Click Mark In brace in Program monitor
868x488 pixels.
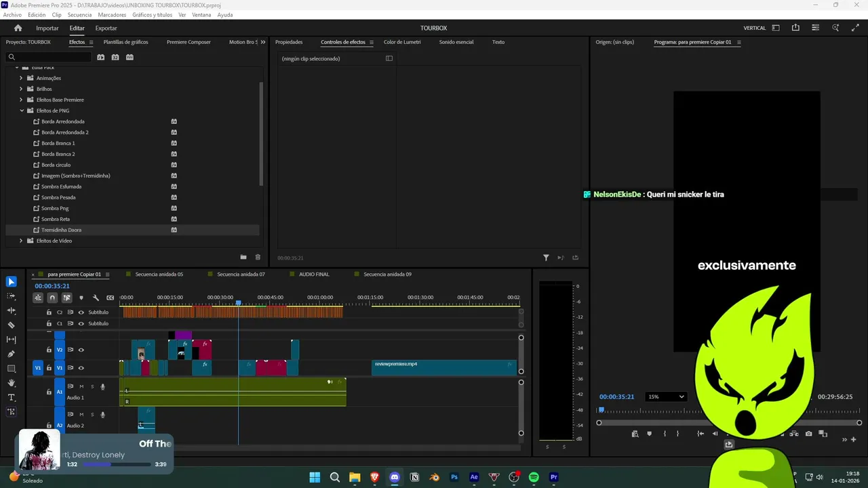[x=665, y=434]
